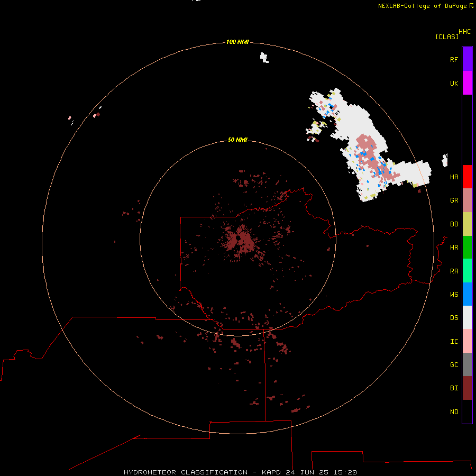This screenshot has width=476, height=476.
Task: Click the DS white legend swatch
Action: 467,317
